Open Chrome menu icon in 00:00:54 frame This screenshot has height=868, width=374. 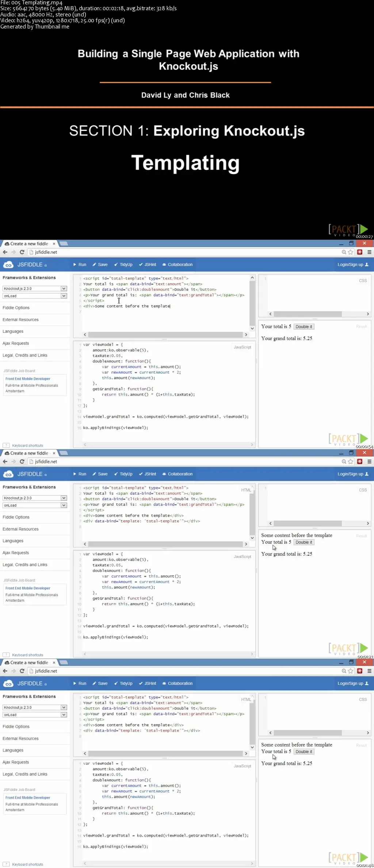[369, 252]
